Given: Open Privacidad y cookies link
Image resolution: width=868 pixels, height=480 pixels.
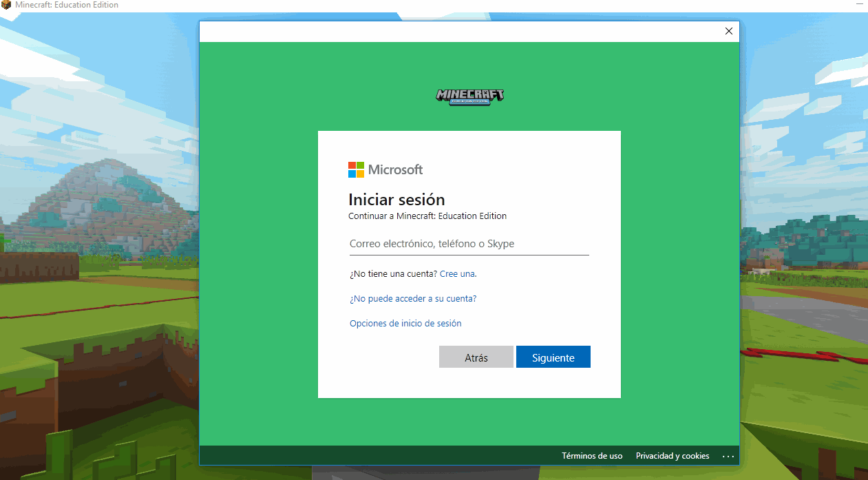Looking at the screenshot, I should coord(673,456).
